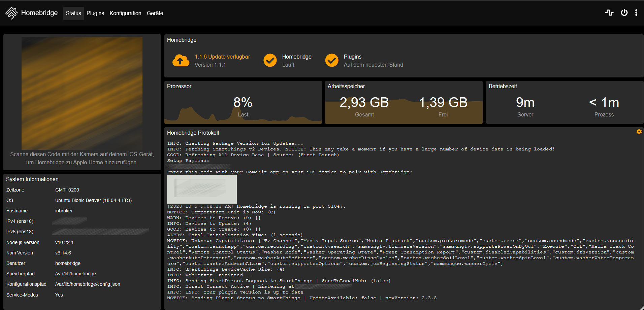Click the 9m Server uptime value
The width and height of the screenshot is (644, 310).
coord(525,102)
